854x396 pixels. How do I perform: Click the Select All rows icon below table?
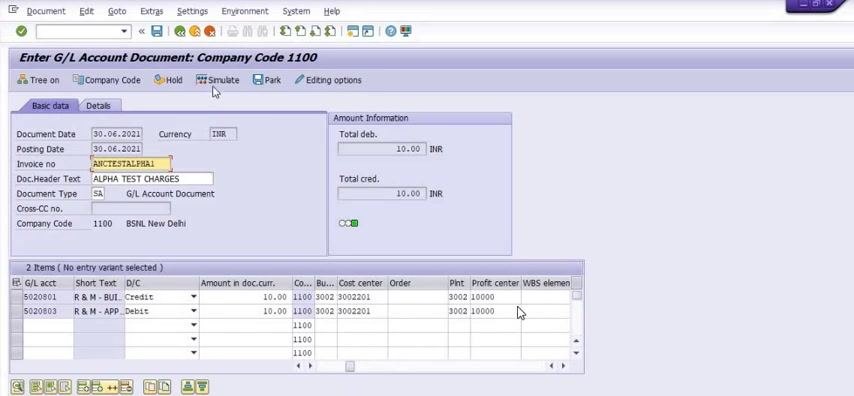tap(36, 387)
